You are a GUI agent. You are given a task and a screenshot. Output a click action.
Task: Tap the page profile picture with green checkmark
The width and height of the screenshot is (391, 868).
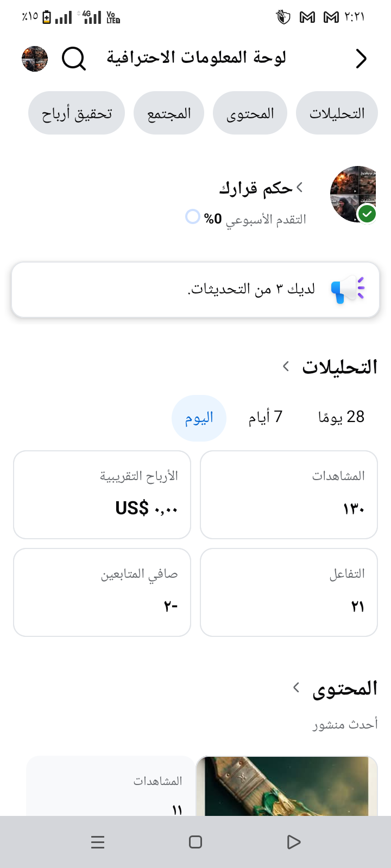click(x=354, y=194)
